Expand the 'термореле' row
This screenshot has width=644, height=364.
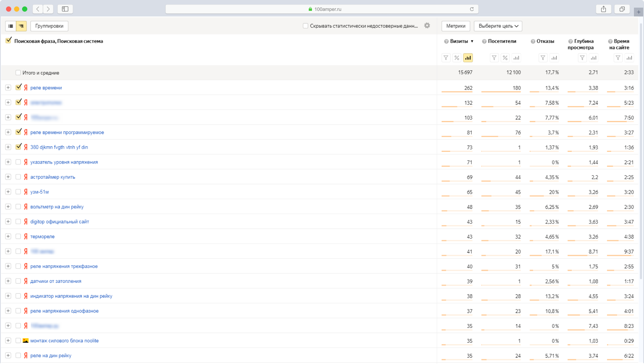[x=8, y=236]
